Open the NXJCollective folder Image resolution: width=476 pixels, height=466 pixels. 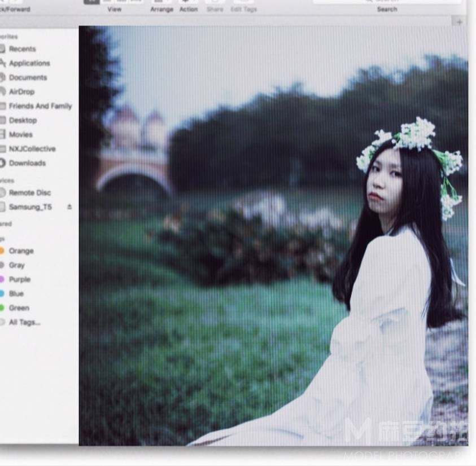tap(32, 149)
